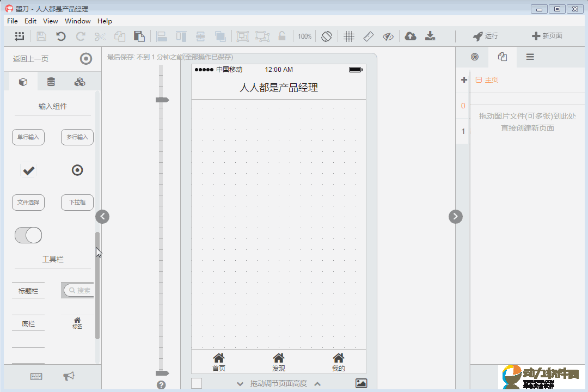Switch to the target circle right panel tab

pyautogui.click(x=475, y=57)
